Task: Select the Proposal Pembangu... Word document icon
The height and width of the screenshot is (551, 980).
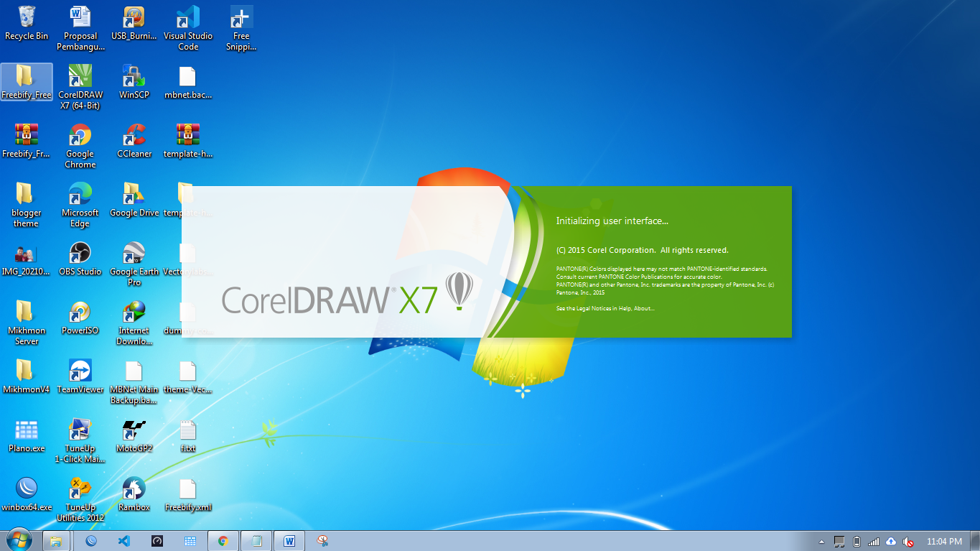Action: tap(80, 29)
